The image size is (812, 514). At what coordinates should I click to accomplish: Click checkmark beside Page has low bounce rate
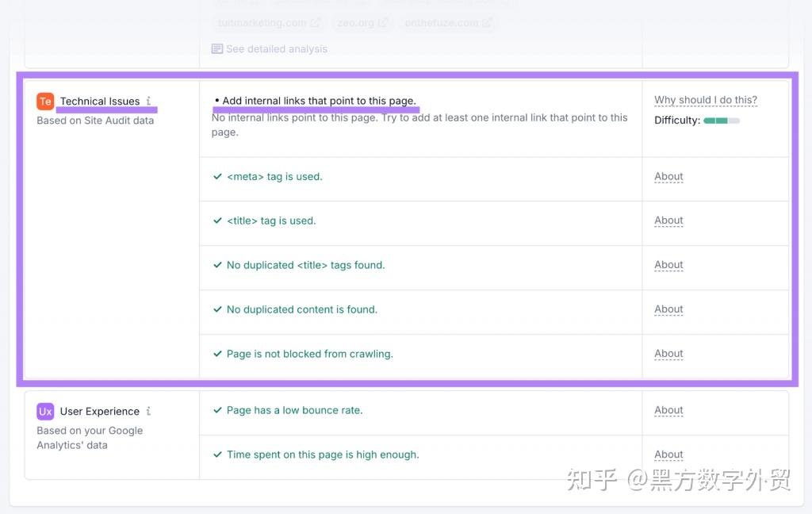click(217, 410)
